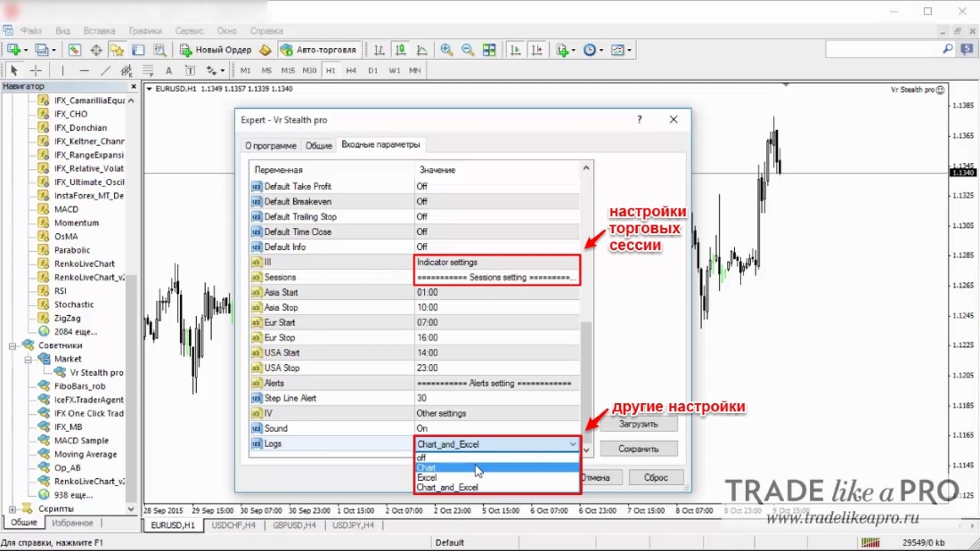Click the tile windows icon
The height and width of the screenshot is (551, 980).
pos(489,50)
